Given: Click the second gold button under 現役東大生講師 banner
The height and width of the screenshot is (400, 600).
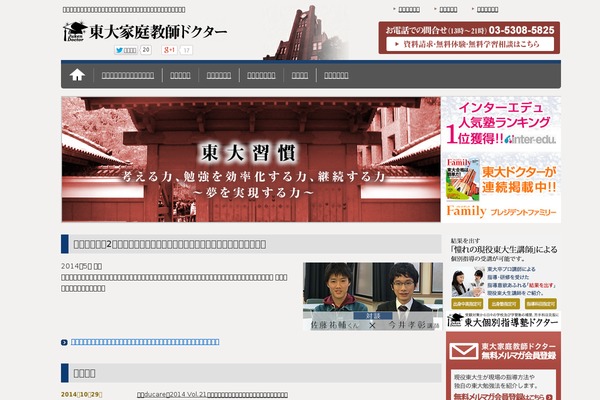Looking at the screenshot, I should [504, 304].
